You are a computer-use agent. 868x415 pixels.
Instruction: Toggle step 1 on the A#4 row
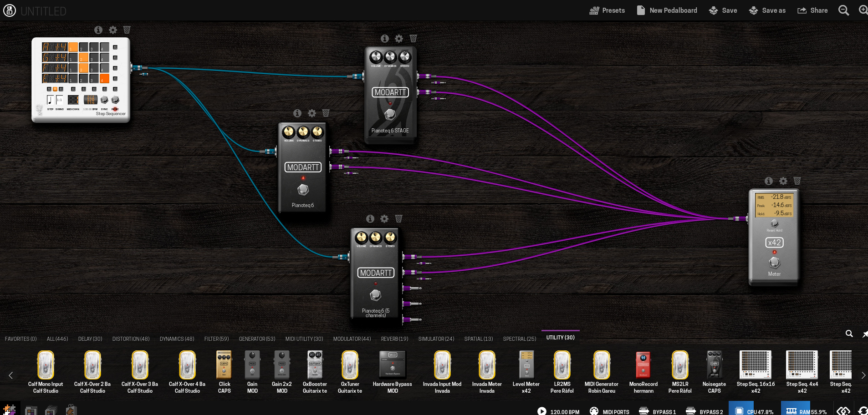point(73,47)
